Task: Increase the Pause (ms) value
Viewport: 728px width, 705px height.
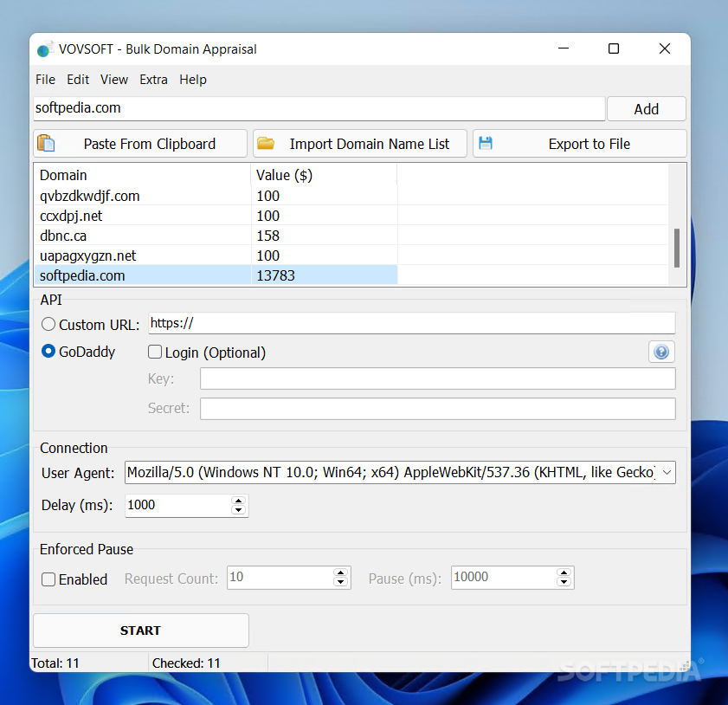Action: (x=564, y=572)
